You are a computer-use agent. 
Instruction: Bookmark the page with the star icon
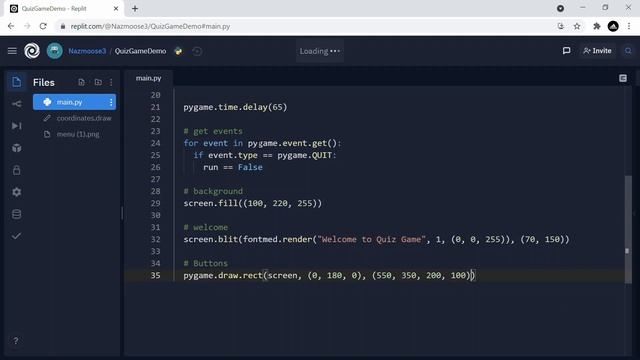577,26
